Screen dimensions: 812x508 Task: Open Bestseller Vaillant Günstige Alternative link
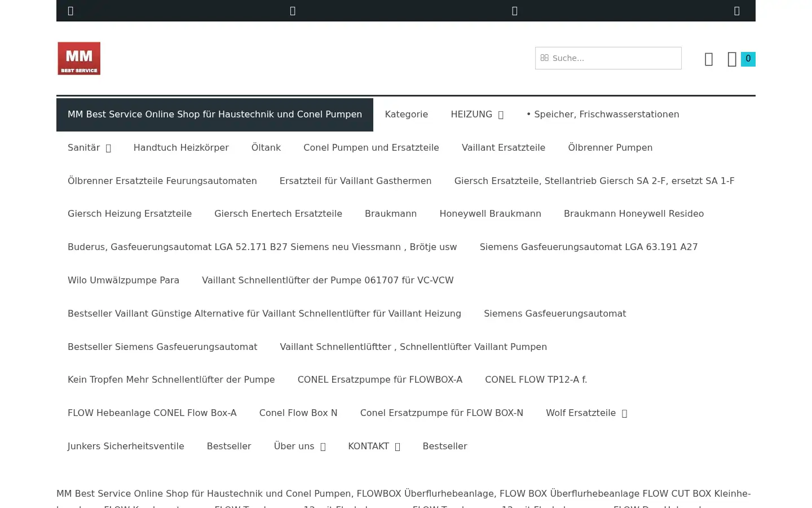pyautogui.click(x=264, y=314)
